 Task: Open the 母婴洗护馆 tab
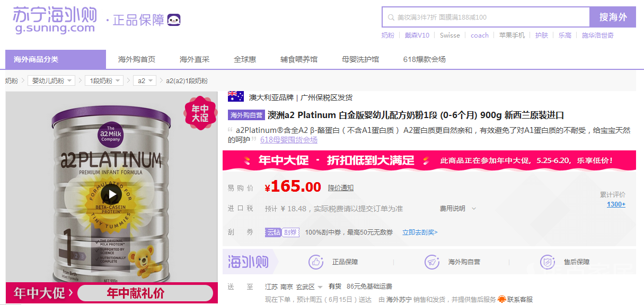[360, 59]
